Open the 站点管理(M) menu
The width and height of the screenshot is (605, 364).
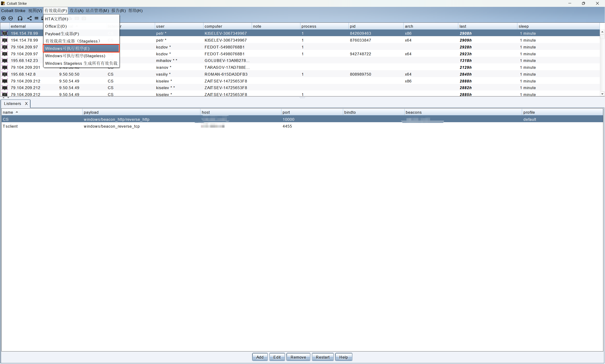pos(97,11)
